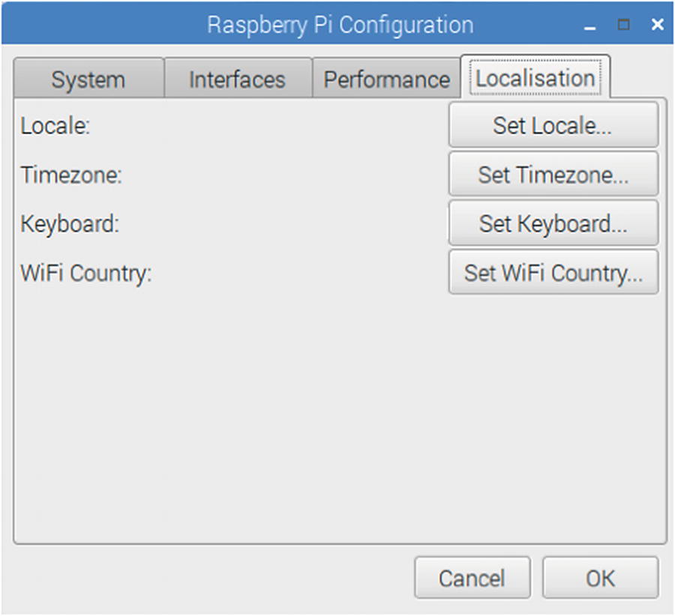This screenshot has height=616, width=675.
Task: Maximize the configuration window
Action: pyautogui.click(x=623, y=25)
